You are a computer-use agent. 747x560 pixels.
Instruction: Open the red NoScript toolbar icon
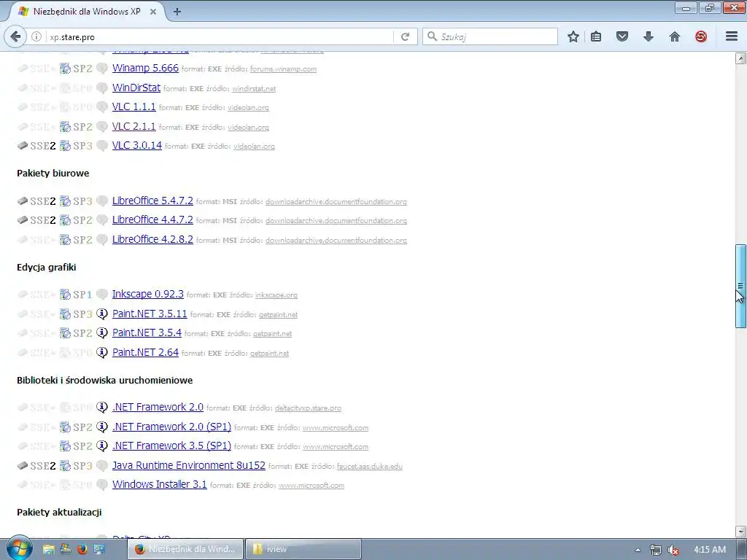click(x=701, y=36)
